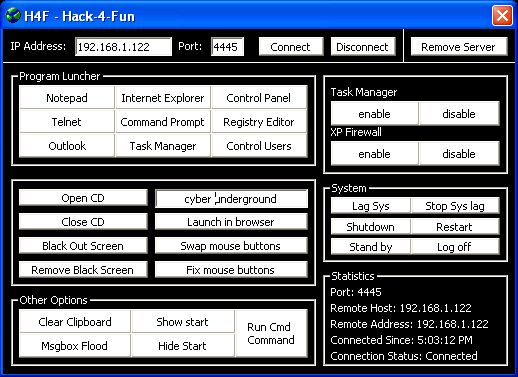518x377 pixels.
Task: Click the cyber underground text field
Action: click(231, 199)
